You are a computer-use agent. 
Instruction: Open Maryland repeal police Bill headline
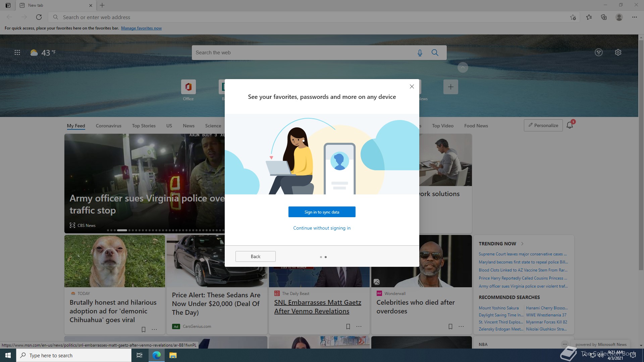tap(523, 262)
